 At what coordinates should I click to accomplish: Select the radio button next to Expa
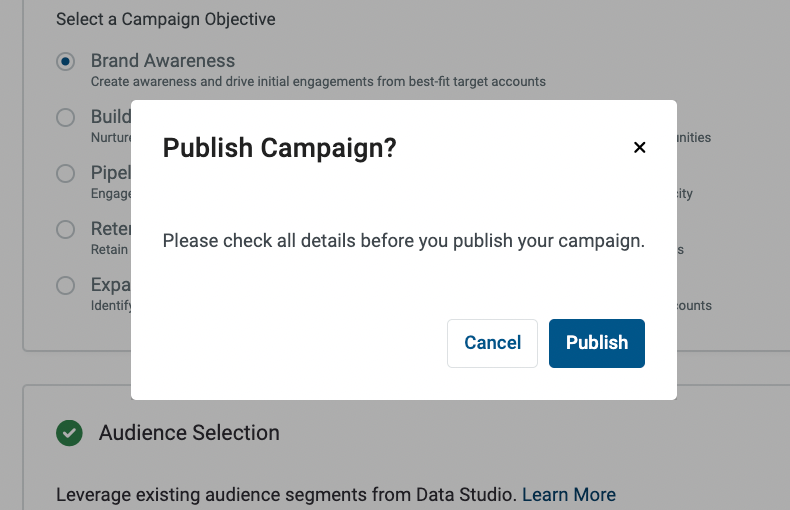(x=65, y=285)
